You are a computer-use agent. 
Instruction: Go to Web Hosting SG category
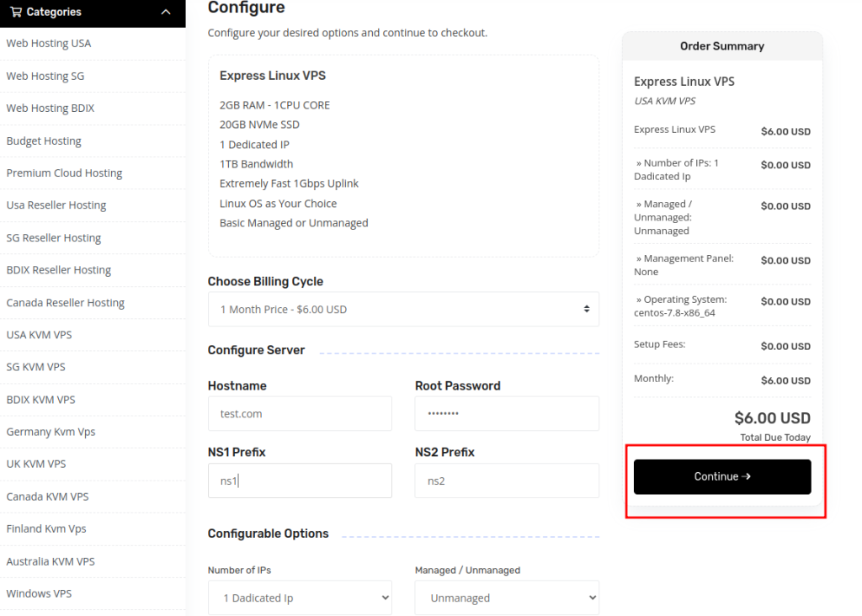coord(45,76)
